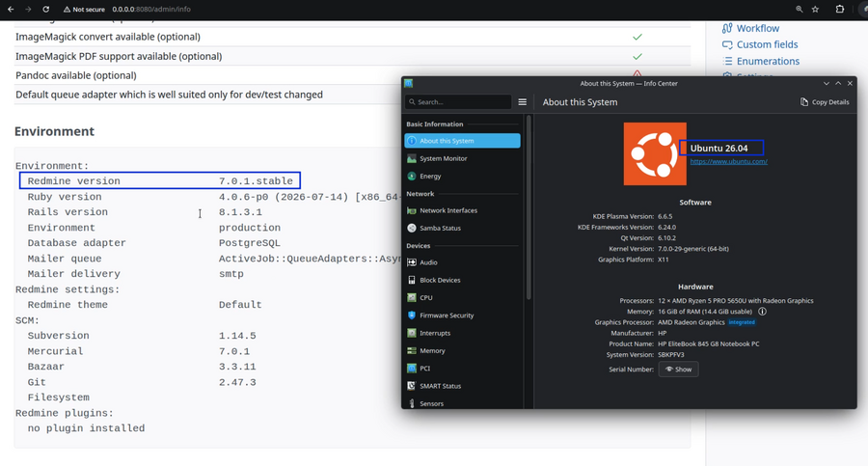
Task: Click the Info Center search field
Action: click(x=458, y=102)
